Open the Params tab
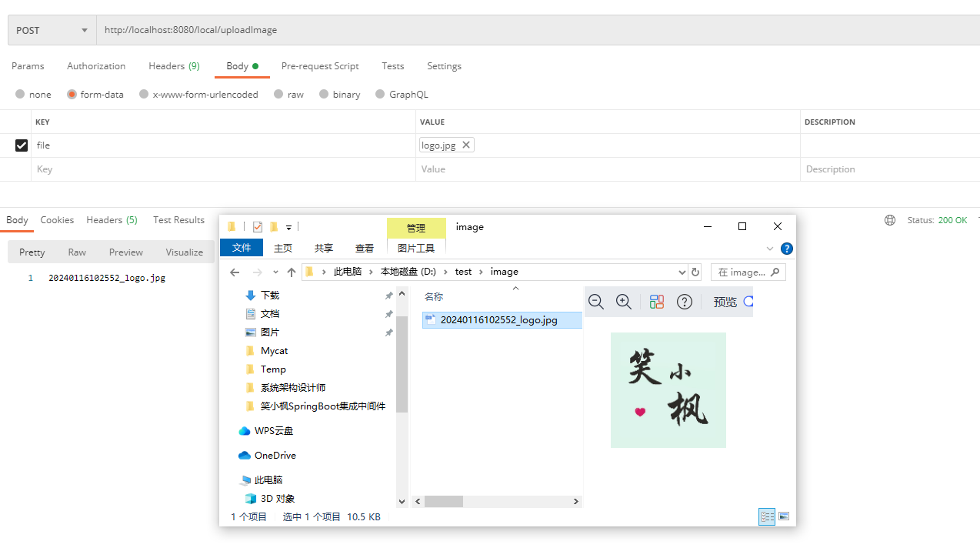 pyautogui.click(x=28, y=66)
